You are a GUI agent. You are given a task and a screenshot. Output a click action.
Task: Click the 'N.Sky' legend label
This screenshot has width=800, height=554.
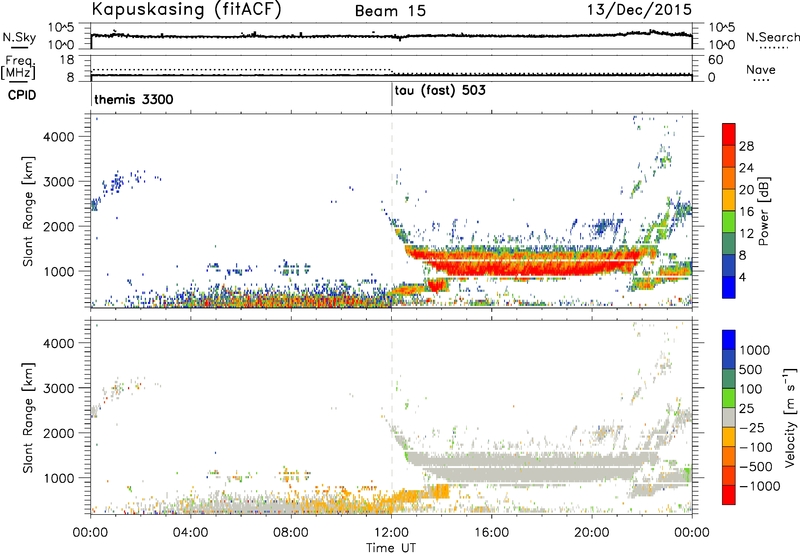(19, 37)
